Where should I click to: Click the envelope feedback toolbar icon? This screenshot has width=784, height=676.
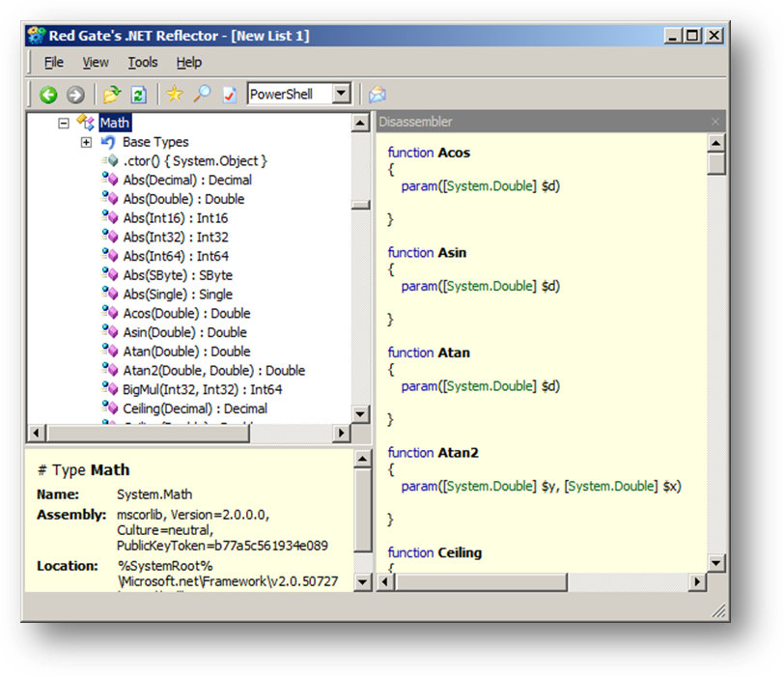tap(377, 94)
